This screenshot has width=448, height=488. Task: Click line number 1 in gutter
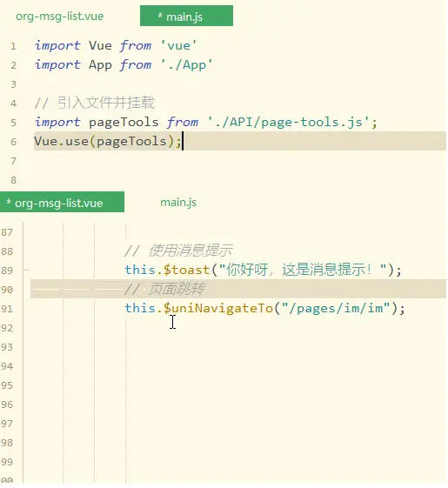13,46
